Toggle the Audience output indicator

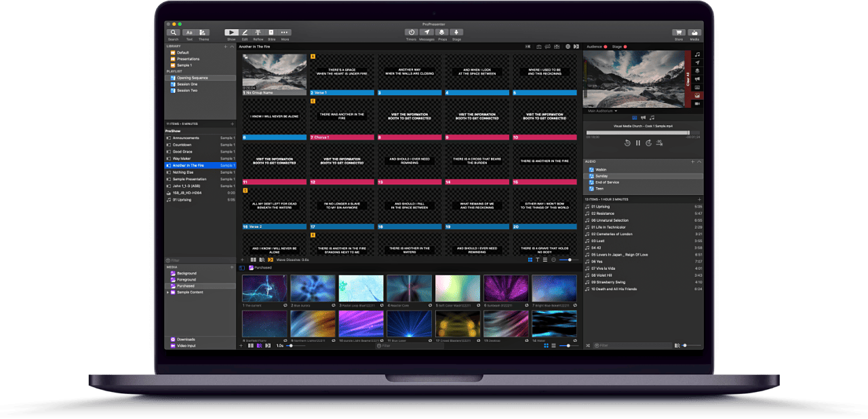(606, 47)
